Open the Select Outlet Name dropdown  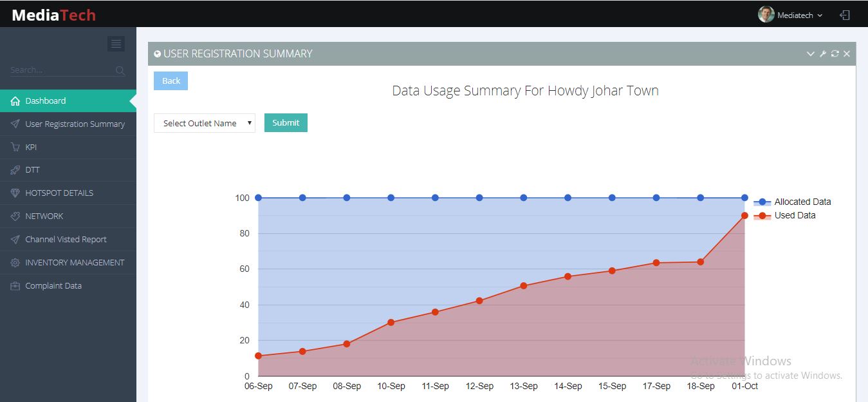tap(205, 123)
